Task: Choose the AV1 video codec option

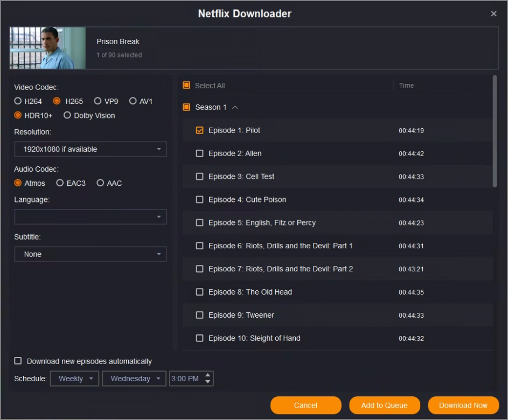Action: [x=133, y=101]
